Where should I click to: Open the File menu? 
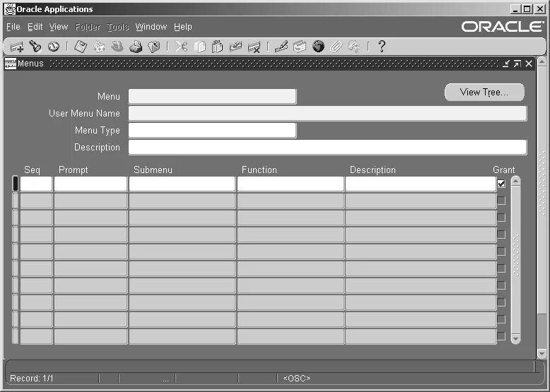(13, 27)
